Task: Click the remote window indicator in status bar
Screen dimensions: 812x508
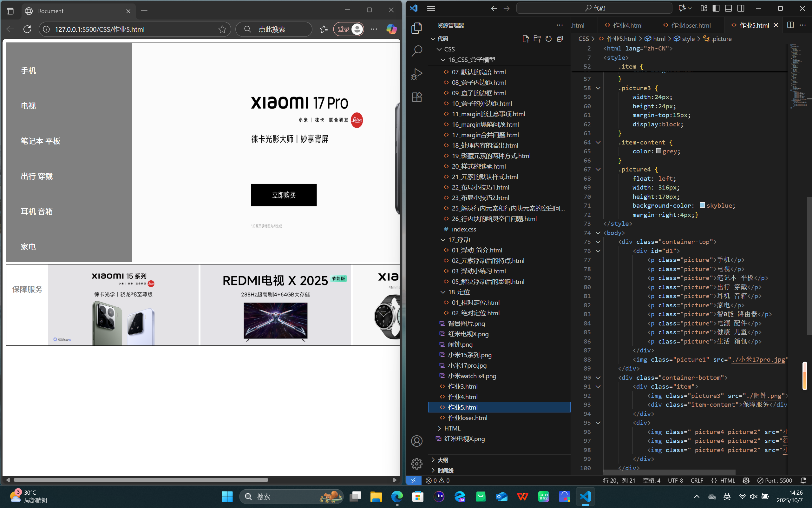Action: pyautogui.click(x=413, y=480)
